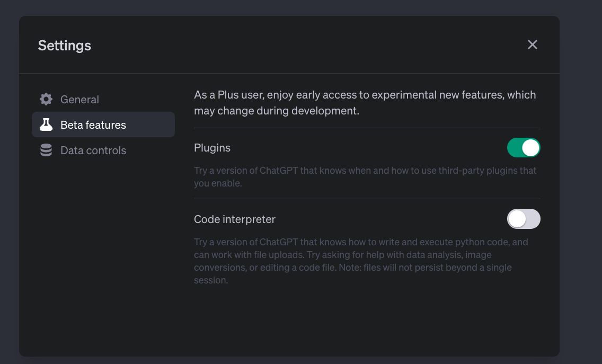
Task: Click the python code description paragraph
Action: click(x=361, y=261)
